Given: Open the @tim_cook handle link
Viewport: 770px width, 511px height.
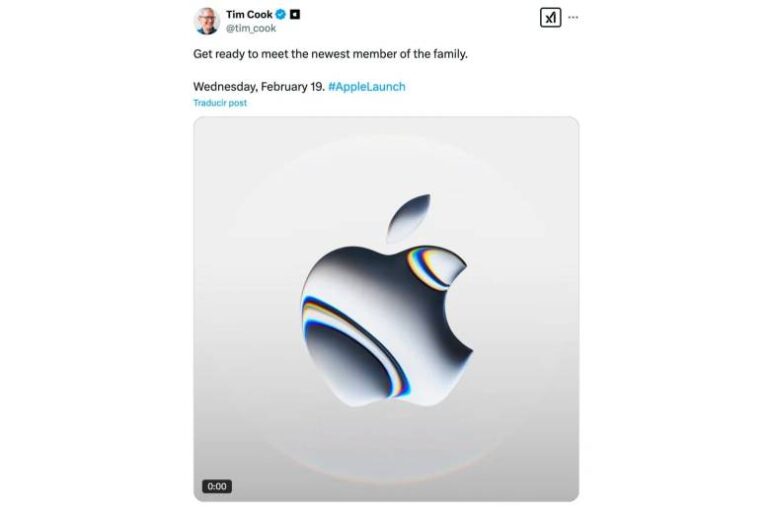Looking at the screenshot, I should click(251, 28).
